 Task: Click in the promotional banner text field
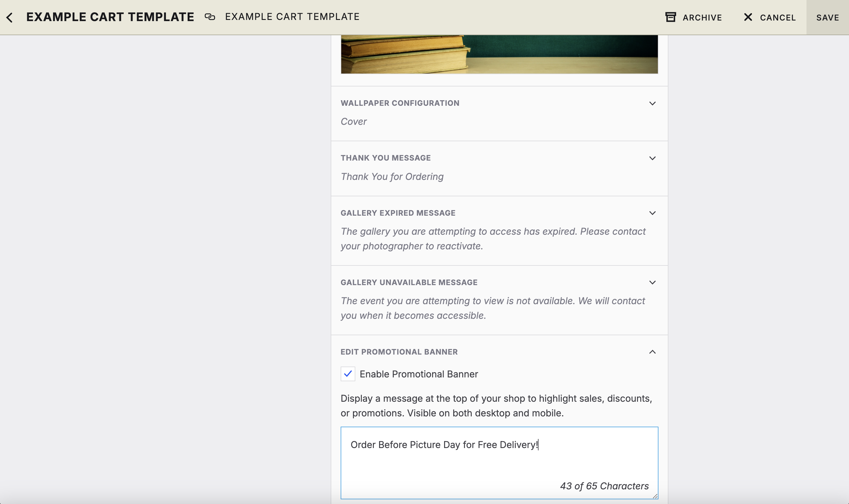click(499, 462)
